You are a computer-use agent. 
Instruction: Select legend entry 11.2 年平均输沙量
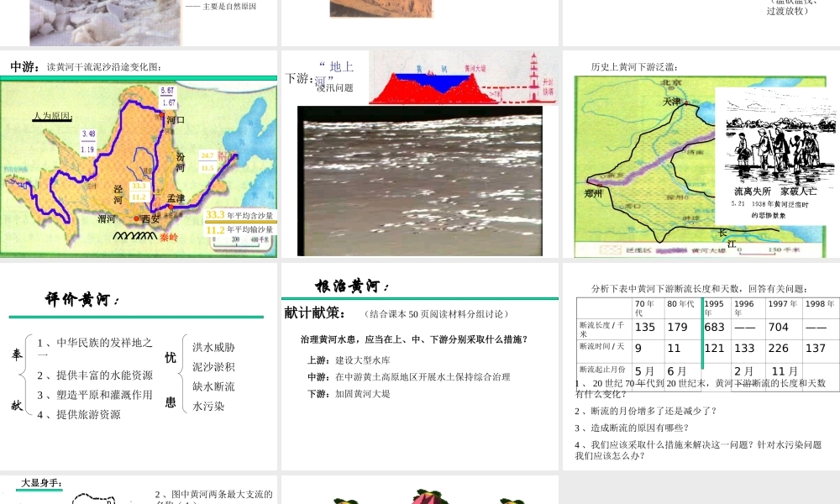click(240, 230)
